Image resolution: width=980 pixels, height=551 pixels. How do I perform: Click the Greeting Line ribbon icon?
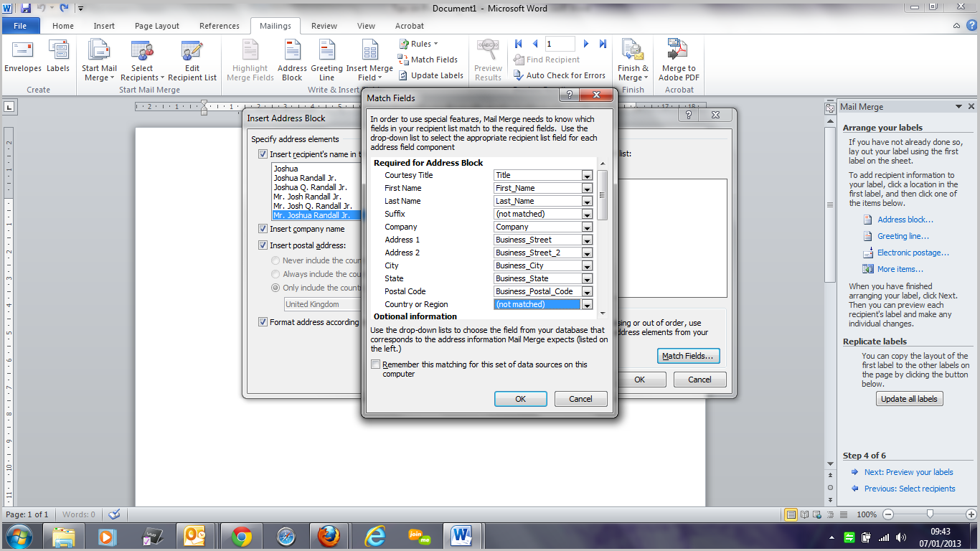pyautogui.click(x=326, y=60)
